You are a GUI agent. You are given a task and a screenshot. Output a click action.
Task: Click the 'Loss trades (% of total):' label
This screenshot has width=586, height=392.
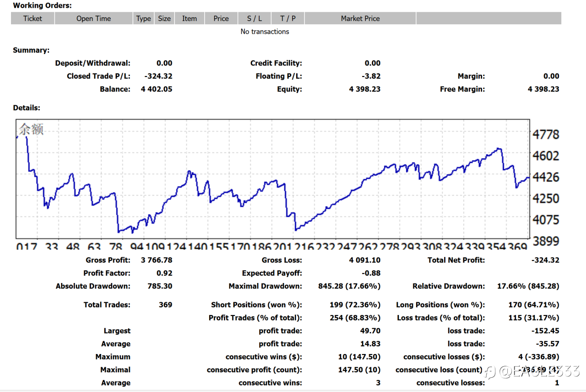point(440,317)
